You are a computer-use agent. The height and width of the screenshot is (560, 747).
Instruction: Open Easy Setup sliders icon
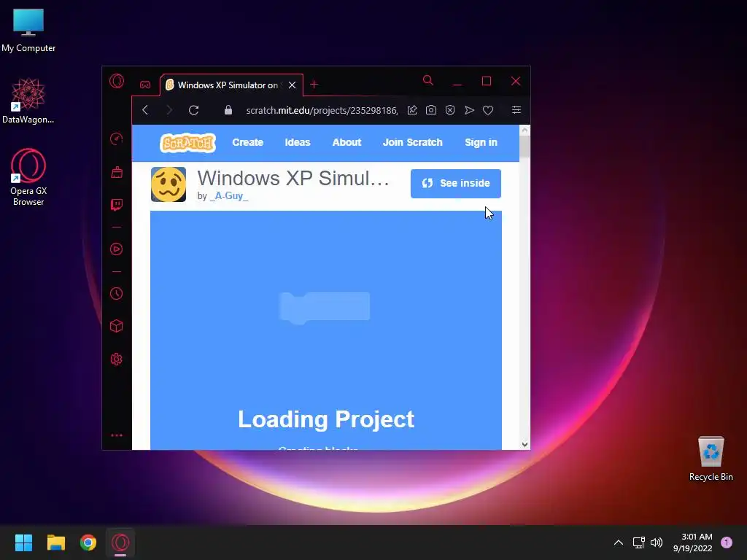click(516, 110)
